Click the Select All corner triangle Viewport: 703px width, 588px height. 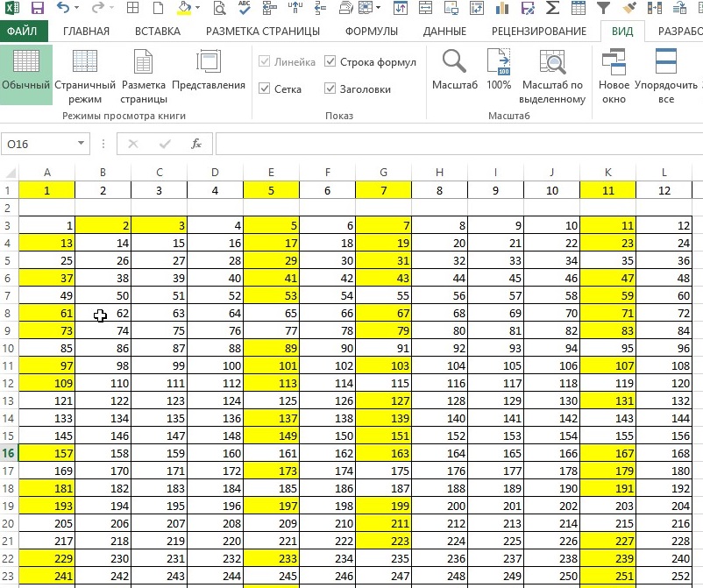10,172
